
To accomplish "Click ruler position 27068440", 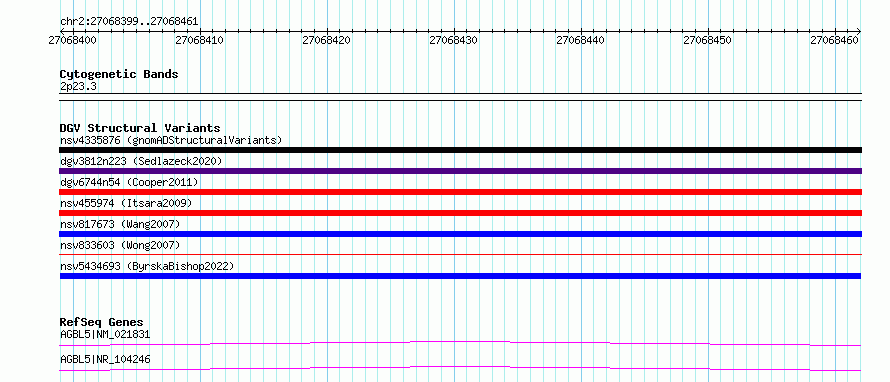I will (581, 40).
